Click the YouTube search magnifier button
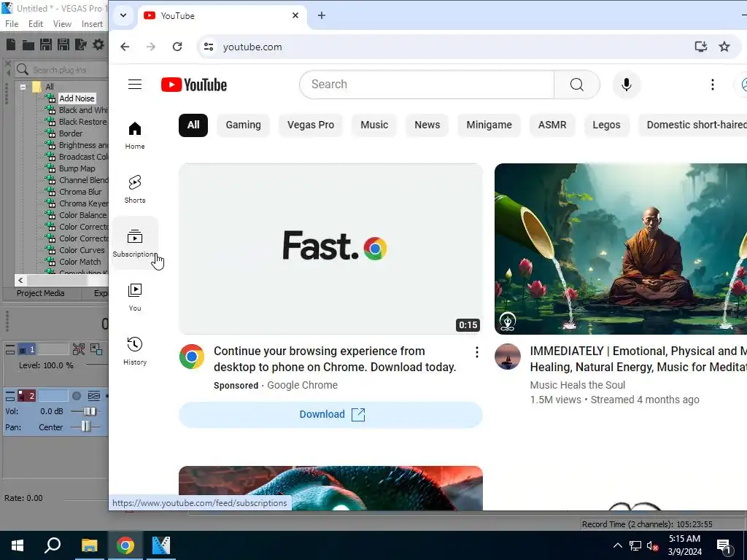This screenshot has width=747, height=560. pos(576,85)
